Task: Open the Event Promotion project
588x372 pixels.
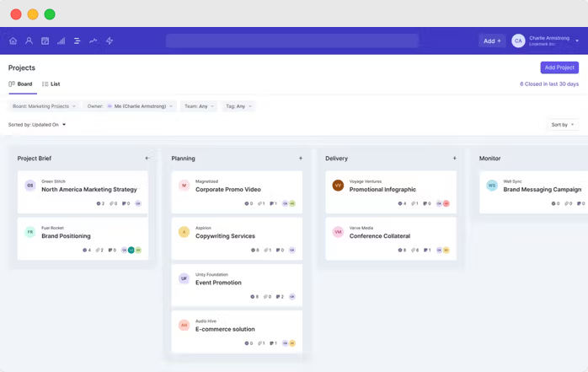Action: [218, 283]
